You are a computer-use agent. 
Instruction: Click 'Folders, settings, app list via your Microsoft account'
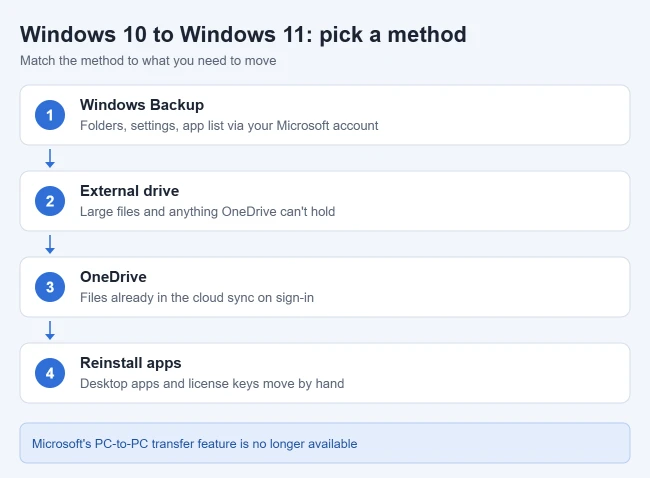click(x=229, y=126)
